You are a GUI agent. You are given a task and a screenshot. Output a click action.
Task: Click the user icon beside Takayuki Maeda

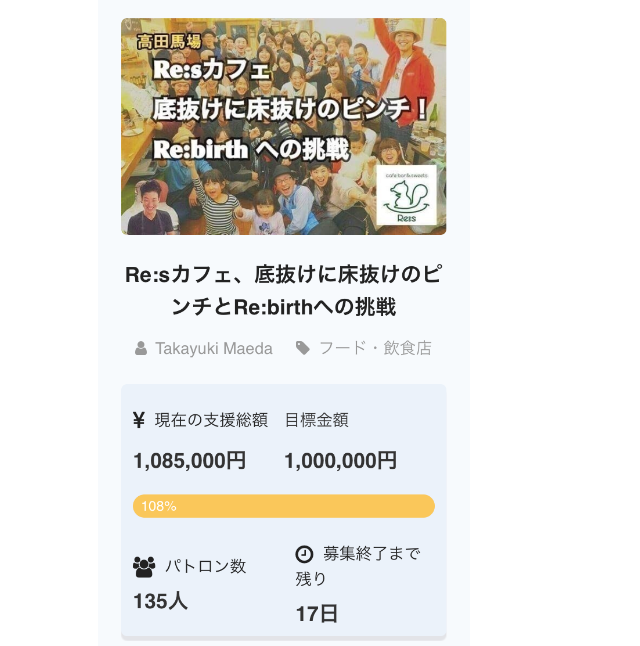(141, 348)
